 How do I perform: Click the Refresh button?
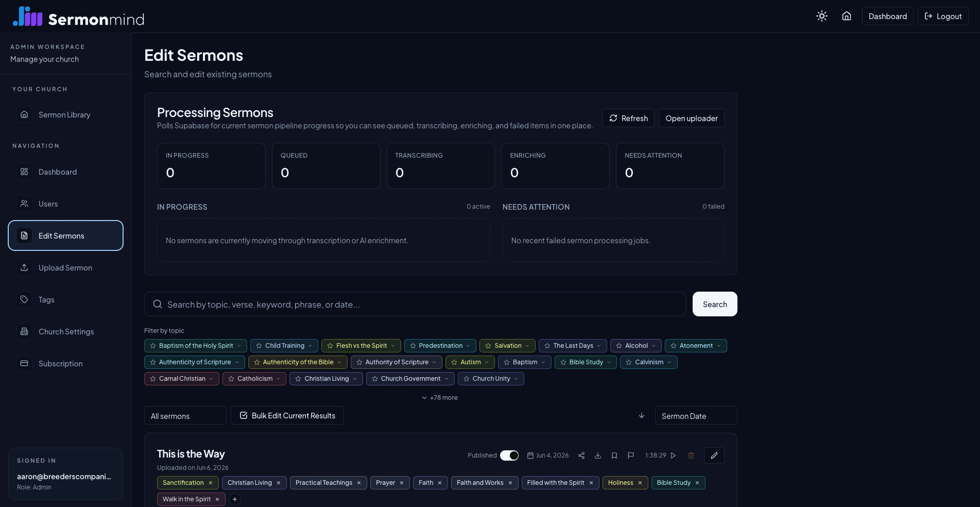(628, 118)
